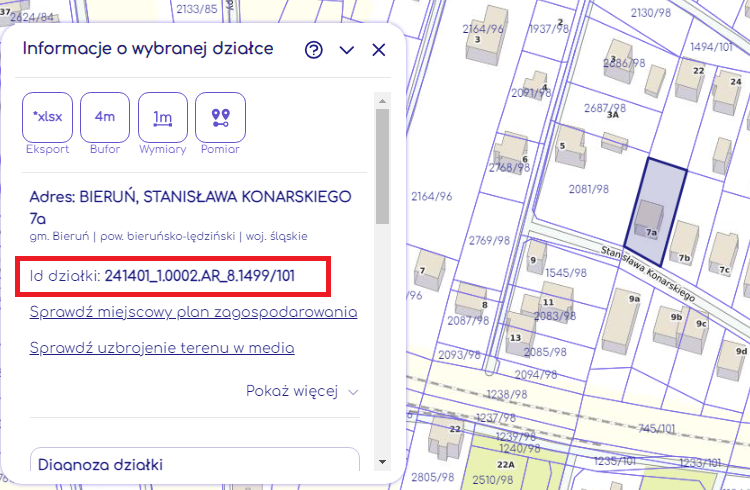Screen dimensions: 750x490
Task: Open the help question mark icon
Action: point(314,50)
